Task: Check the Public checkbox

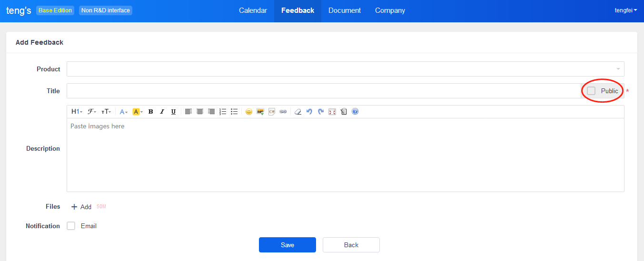Action: pyautogui.click(x=591, y=91)
